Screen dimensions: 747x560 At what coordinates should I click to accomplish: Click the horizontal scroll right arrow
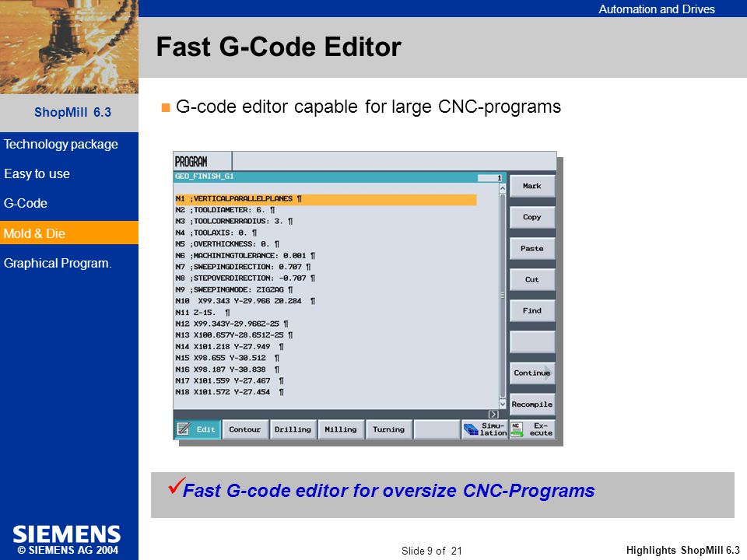click(493, 415)
